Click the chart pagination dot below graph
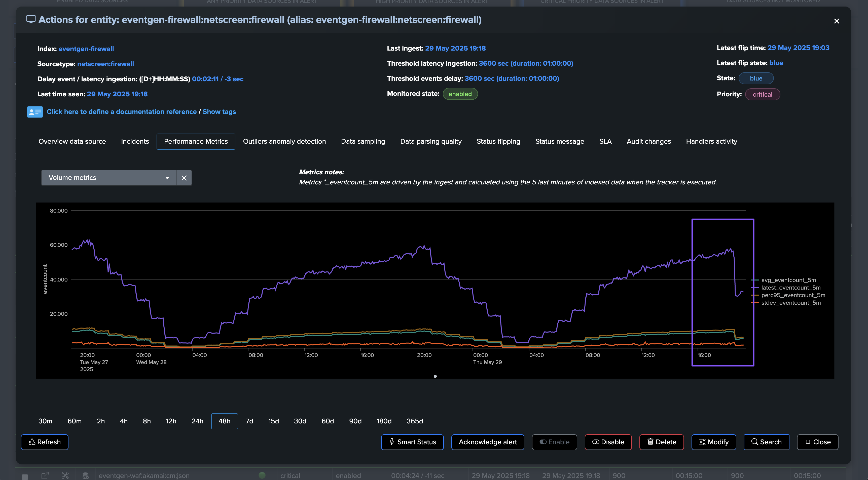This screenshot has height=480, width=868. (x=435, y=376)
